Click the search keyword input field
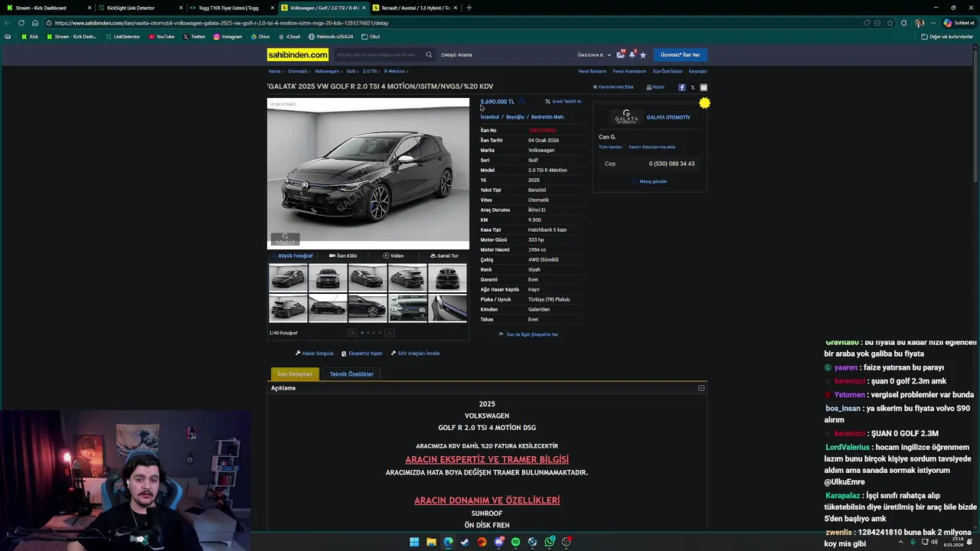 pos(377,54)
